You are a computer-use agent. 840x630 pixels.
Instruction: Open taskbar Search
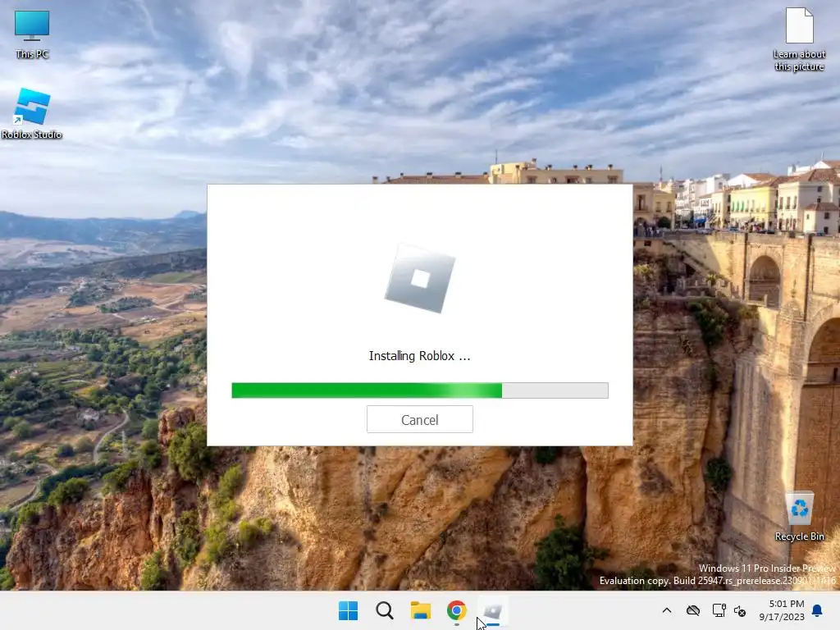point(384,610)
